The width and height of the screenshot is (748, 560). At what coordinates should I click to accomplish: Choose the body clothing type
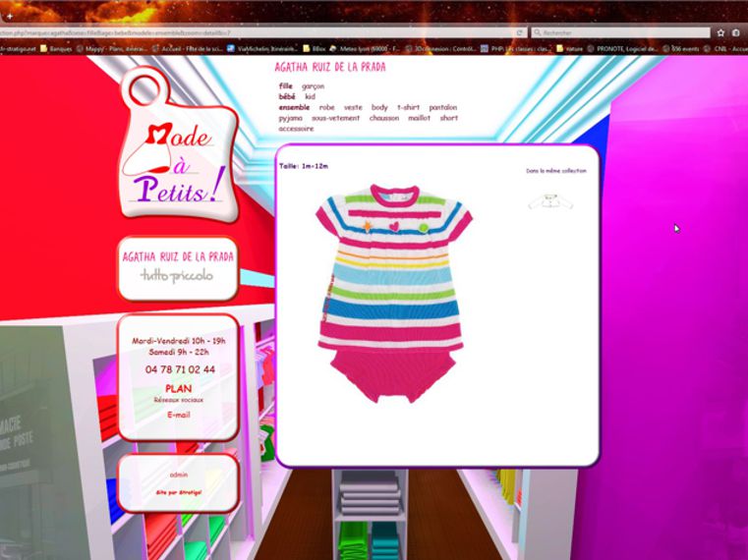tap(379, 108)
